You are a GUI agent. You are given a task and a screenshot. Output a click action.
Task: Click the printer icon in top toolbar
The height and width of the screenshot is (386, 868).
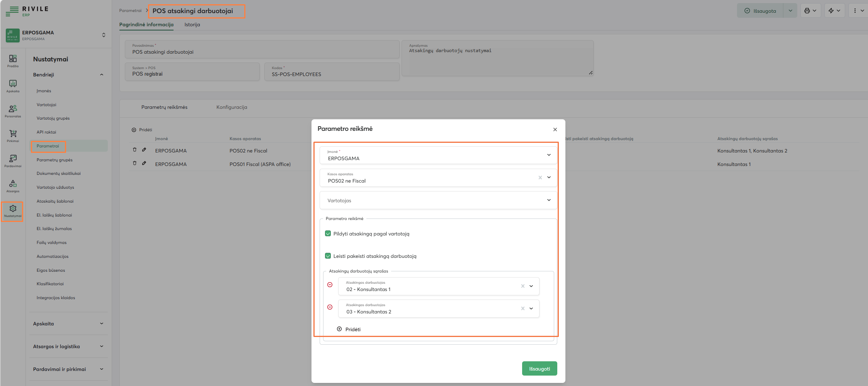tap(807, 11)
